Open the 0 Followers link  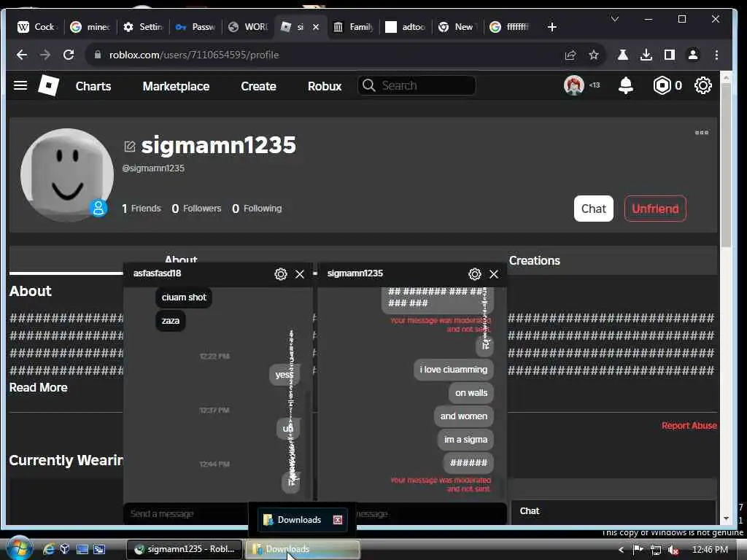click(196, 209)
